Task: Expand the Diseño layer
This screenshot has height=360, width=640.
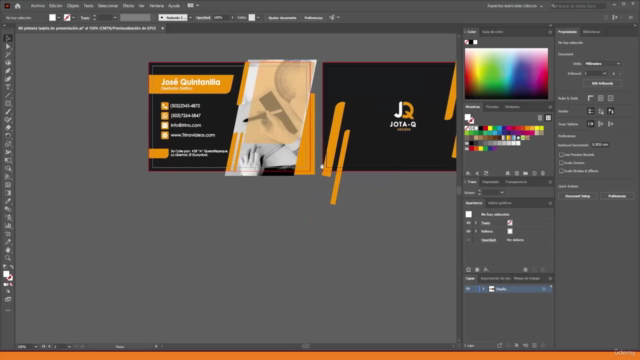Action: 483,289
